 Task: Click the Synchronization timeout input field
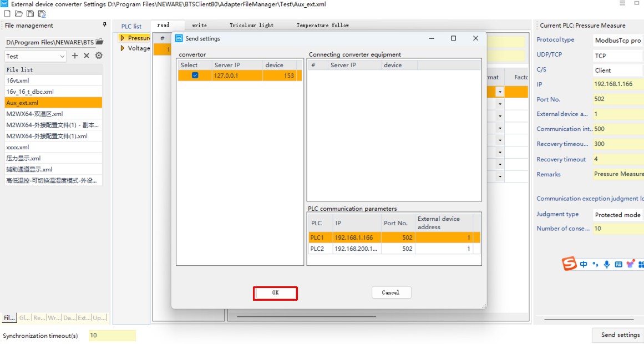[111, 336]
